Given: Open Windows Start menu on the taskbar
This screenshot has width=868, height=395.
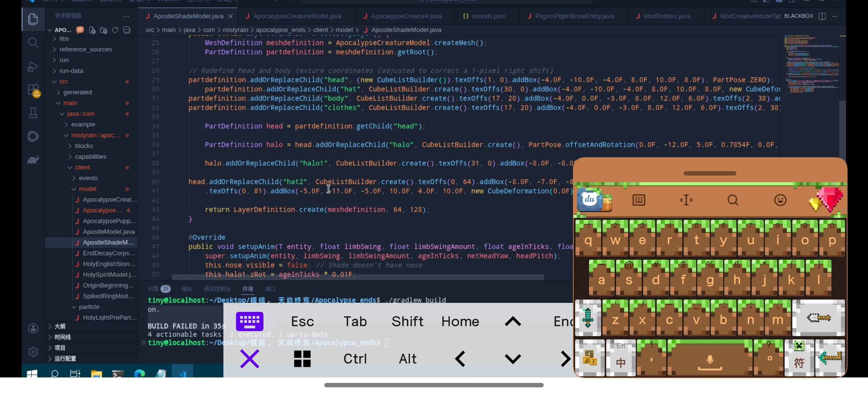Looking at the screenshot, I should pyautogui.click(x=32, y=373).
